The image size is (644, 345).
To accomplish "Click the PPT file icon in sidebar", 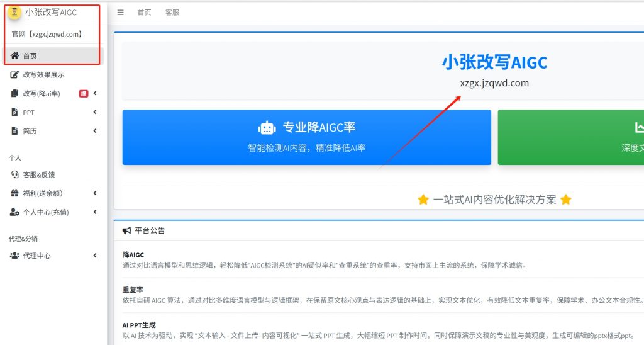I will pyautogui.click(x=14, y=113).
